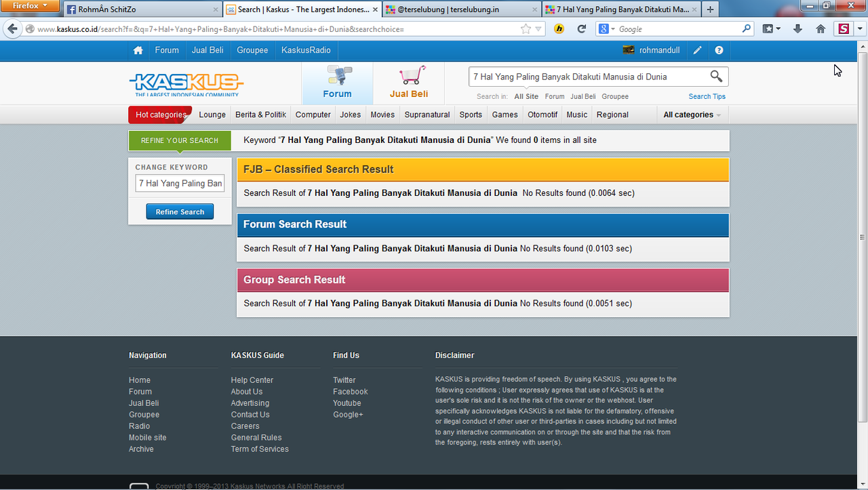868x490 pixels.
Task: Select the Jual Beli shopping cart tab
Action: point(409,83)
